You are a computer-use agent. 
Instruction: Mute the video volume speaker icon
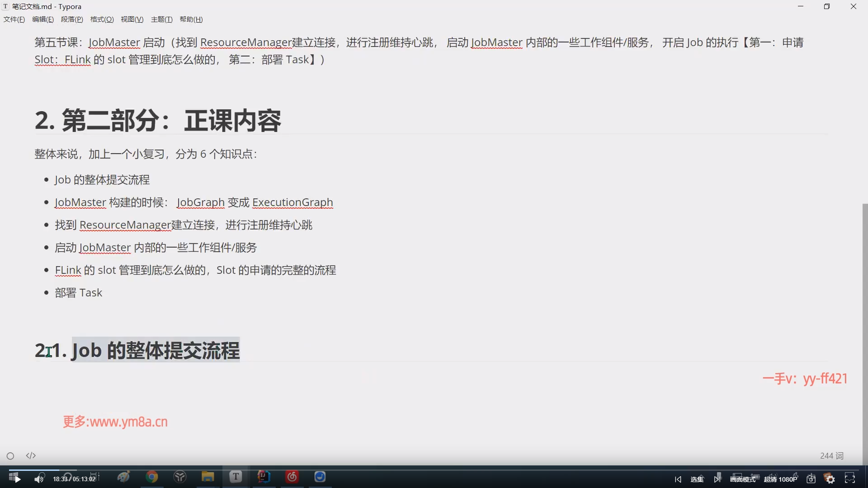(39, 479)
